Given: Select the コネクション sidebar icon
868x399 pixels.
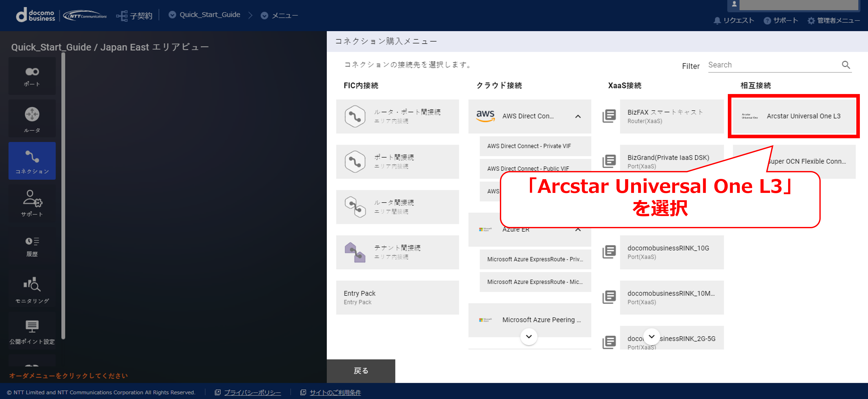Looking at the screenshot, I should [32, 161].
